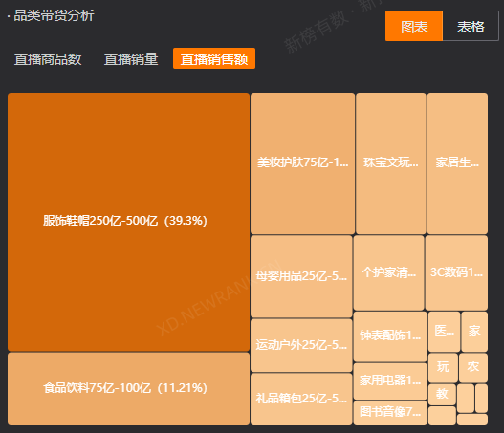This screenshot has width=504, height=433.
Task: Select the 钟表配饰 treemap block
Action: pyautogui.click(x=390, y=336)
